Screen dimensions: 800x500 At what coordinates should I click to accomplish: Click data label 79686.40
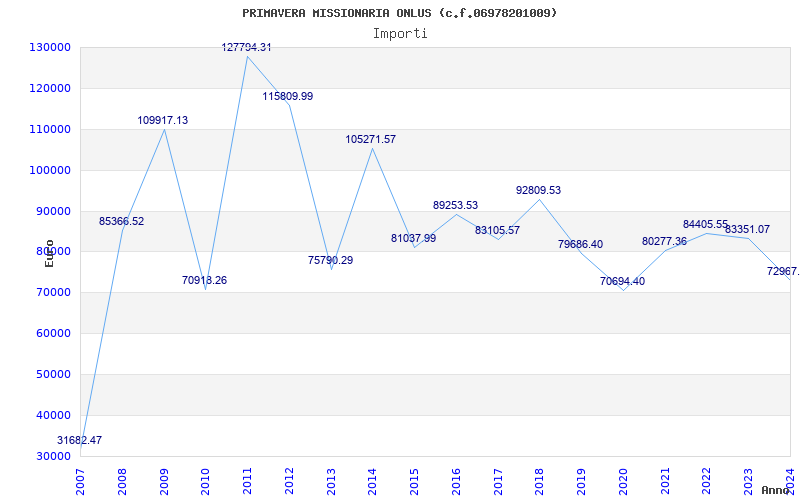(581, 244)
